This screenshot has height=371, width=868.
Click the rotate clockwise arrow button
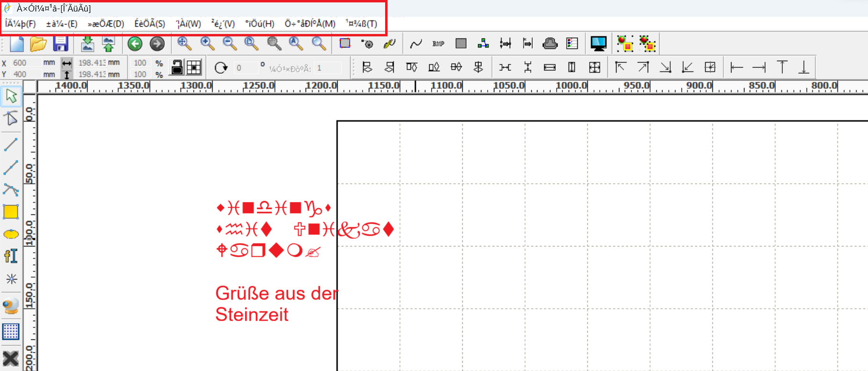point(221,68)
